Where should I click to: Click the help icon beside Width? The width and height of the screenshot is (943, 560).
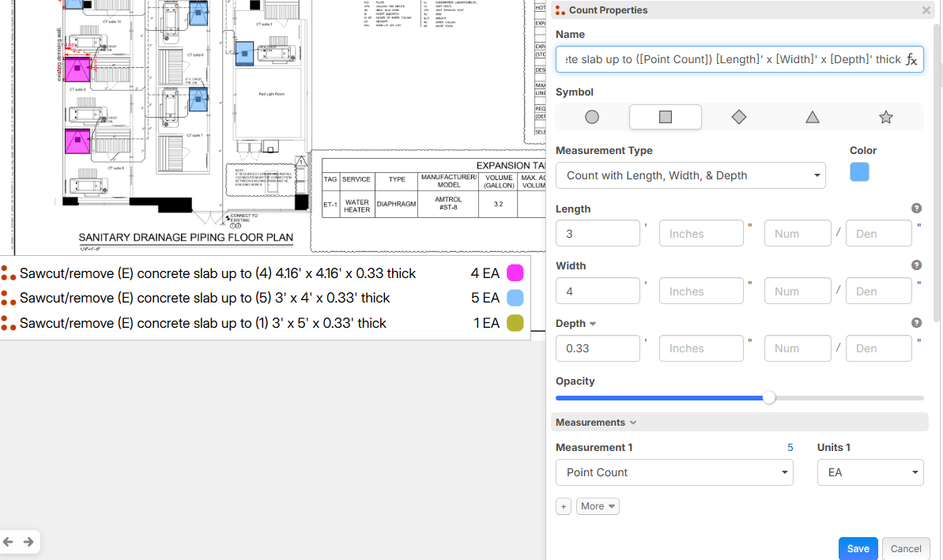click(x=916, y=265)
